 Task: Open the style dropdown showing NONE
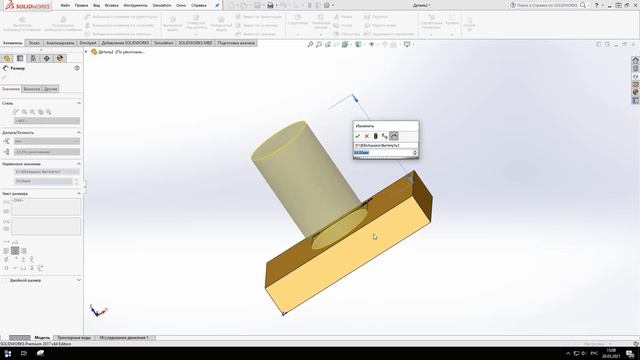click(47, 121)
